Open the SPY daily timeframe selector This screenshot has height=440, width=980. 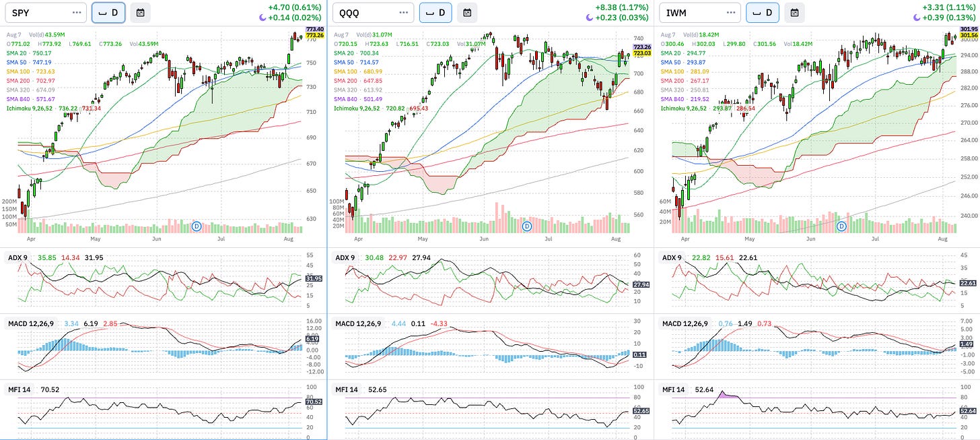click(x=108, y=12)
